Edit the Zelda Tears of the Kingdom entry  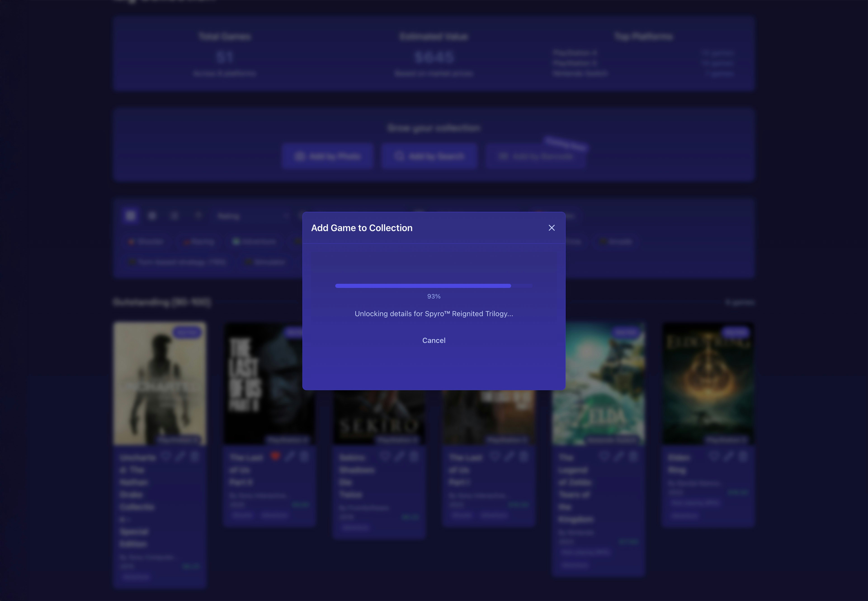click(619, 456)
